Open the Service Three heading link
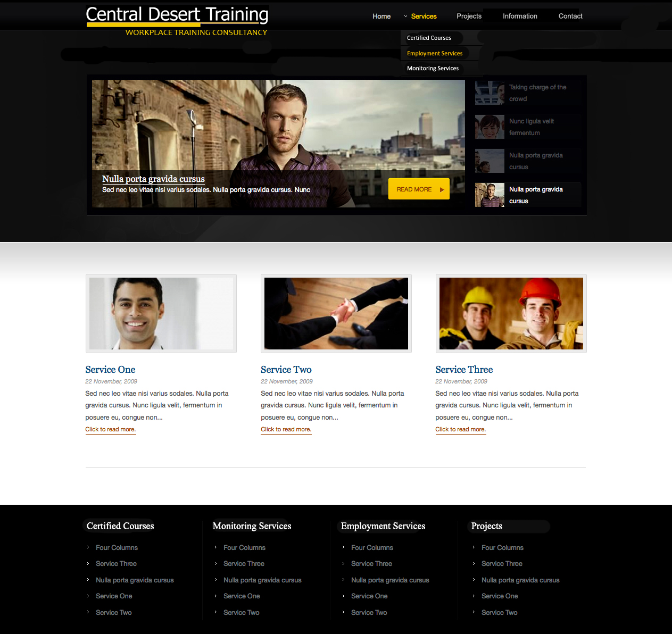 464,370
